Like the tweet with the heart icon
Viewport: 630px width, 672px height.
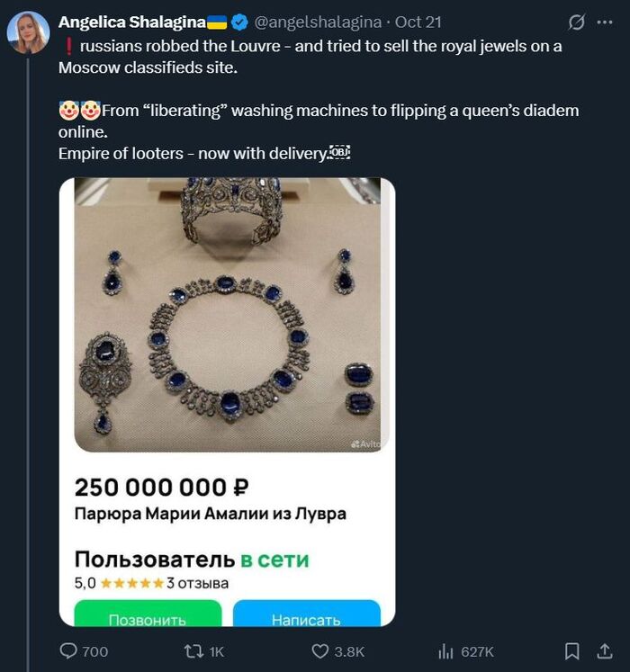click(320, 651)
